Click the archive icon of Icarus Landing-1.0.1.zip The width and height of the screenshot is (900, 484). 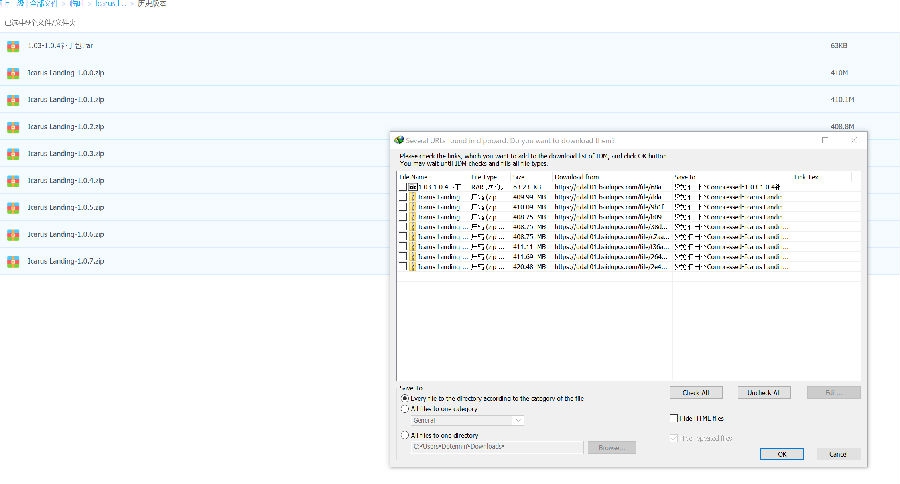click(x=13, y=100)
